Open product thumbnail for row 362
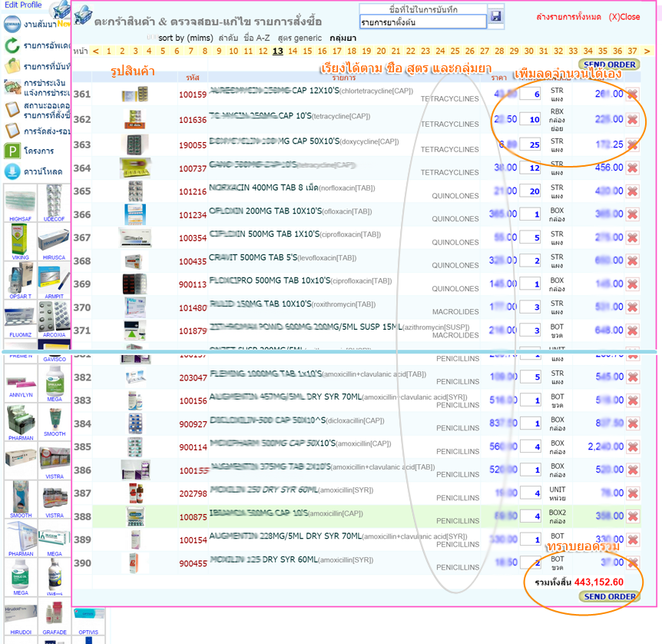 pyautogui.click(x=134, y=119)
